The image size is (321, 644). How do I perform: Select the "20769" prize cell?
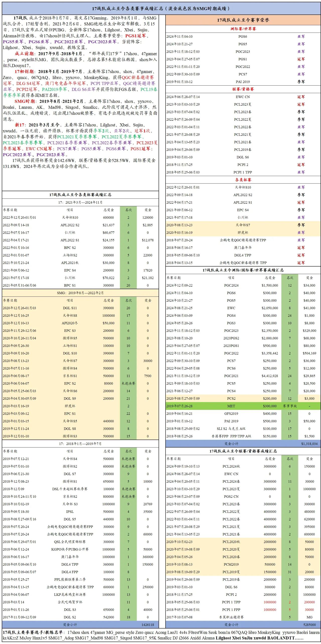[148, 504]
